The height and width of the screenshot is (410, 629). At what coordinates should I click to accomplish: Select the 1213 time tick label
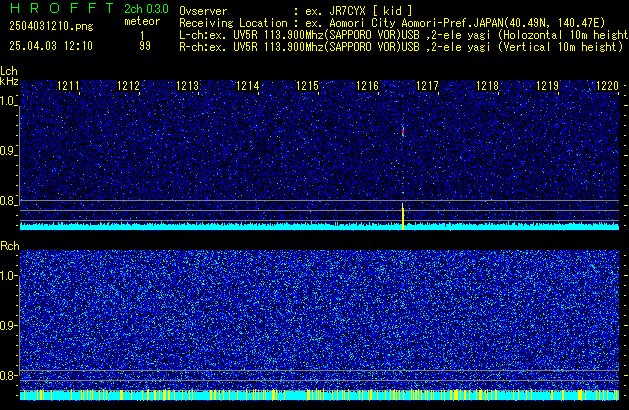[x=188, y=86]
